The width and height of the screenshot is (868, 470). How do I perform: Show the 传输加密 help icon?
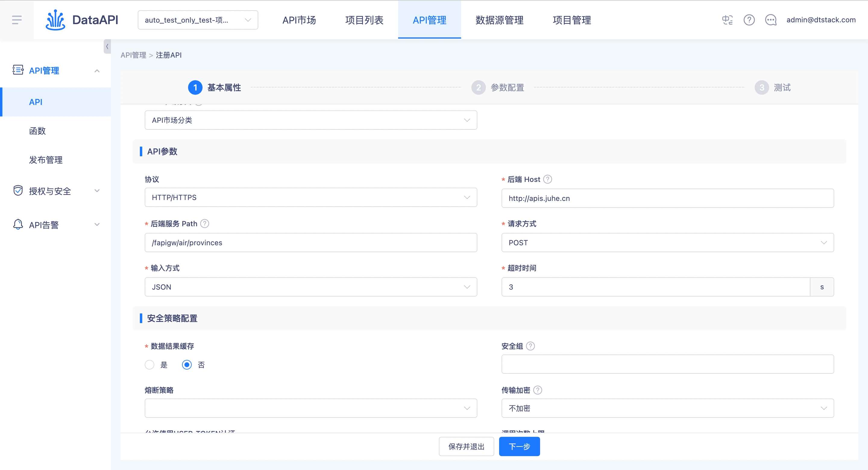pos(538,390)
